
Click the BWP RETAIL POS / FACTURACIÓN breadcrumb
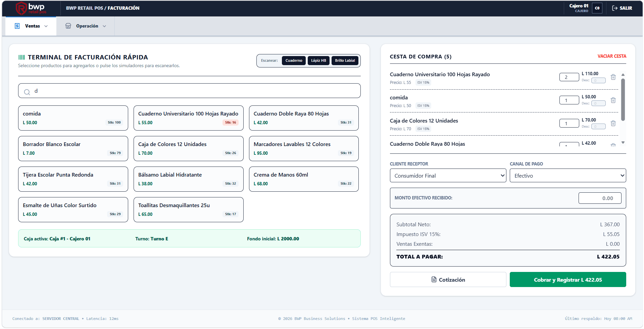pos(103,8)
